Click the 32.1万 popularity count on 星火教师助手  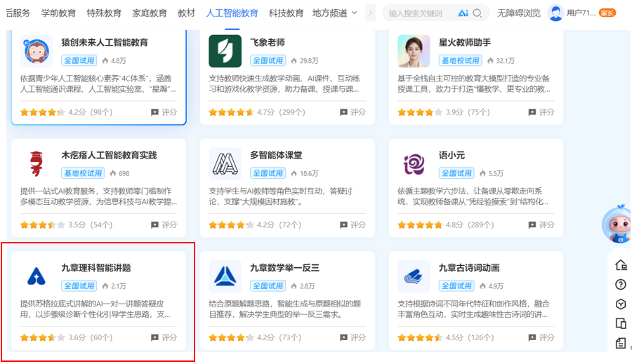pyautogui.click(x=501, y=60)
